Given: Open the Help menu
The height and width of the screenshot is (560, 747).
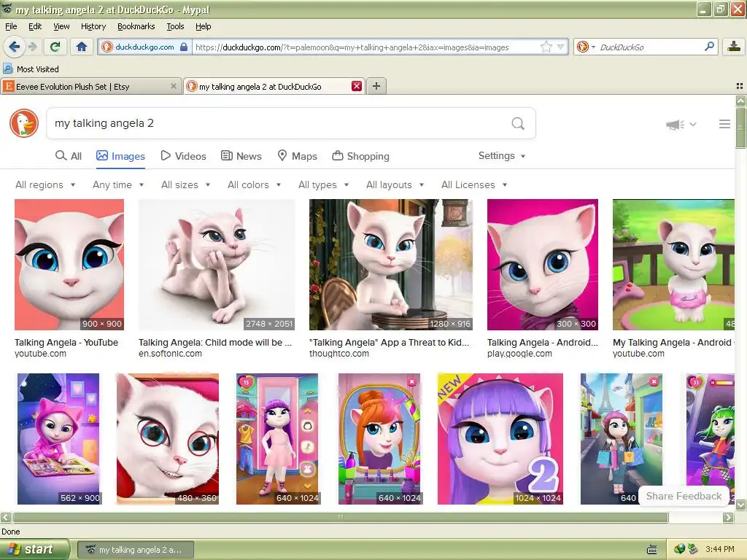Looking at the screenshot, I should point(203,26).
